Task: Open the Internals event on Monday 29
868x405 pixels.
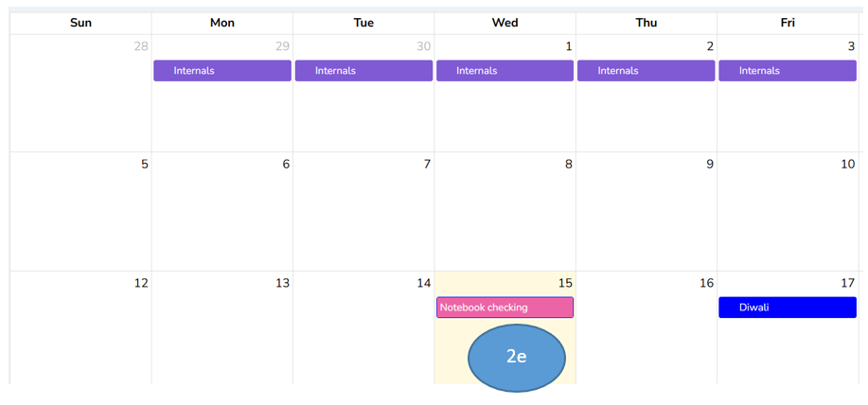Action: (221, 71)
